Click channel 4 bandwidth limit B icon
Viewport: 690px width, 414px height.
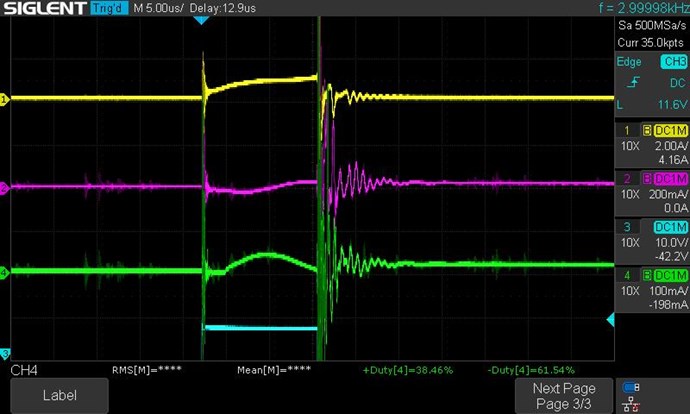coord(647,275)
